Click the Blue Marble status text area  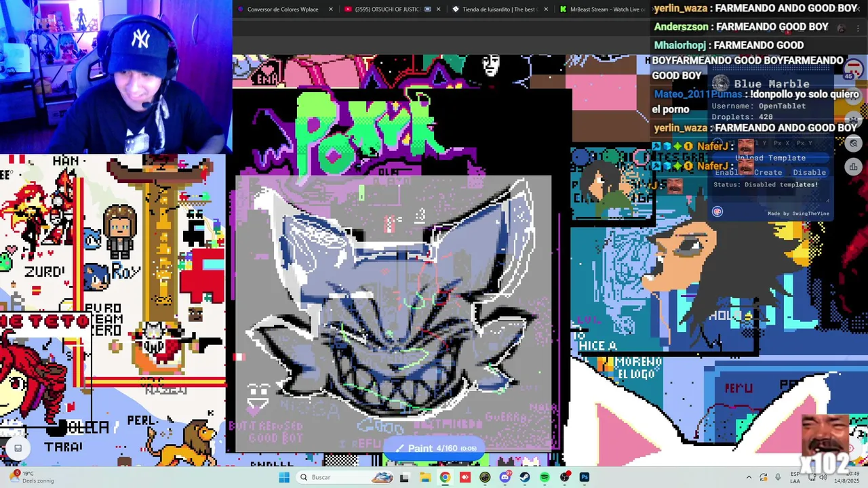[x=770, y=191]
